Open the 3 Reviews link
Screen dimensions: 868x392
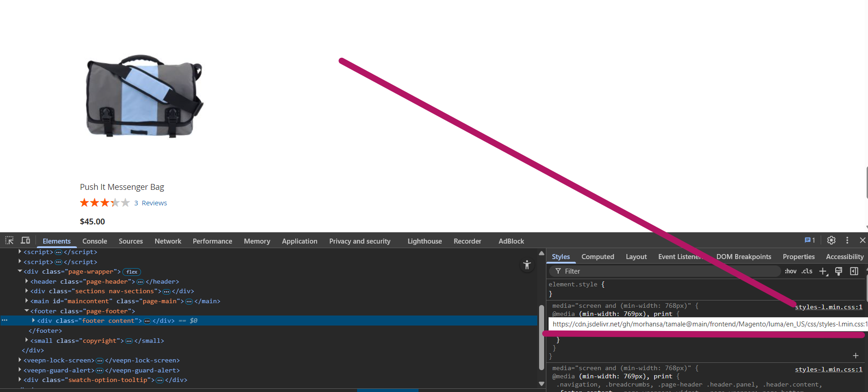[151, 203]
